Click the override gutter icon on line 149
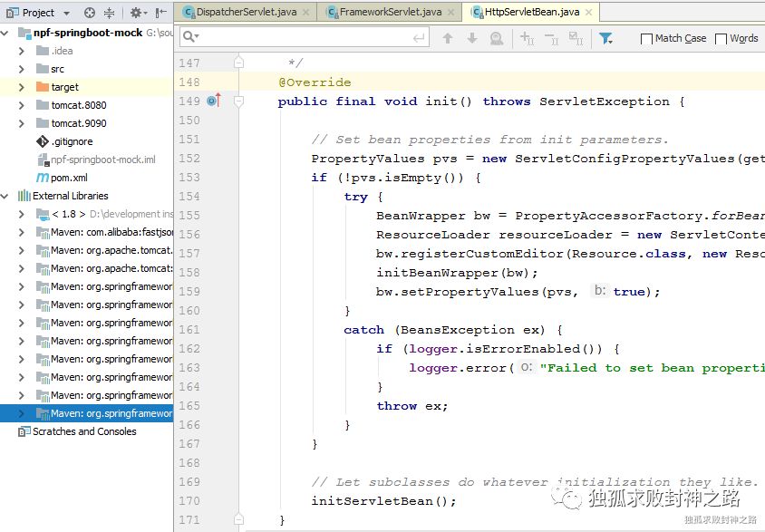The image size is (765, 532). pyautogui.click(x=214, y=101)
